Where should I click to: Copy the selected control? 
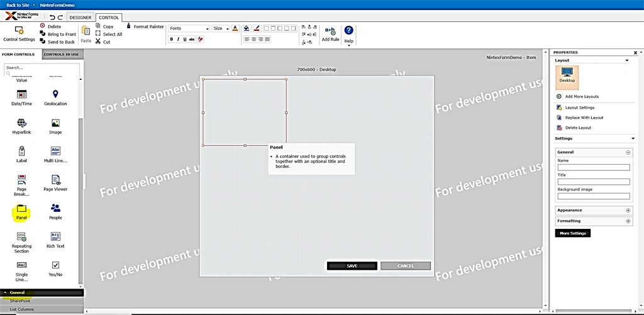point(104,26)
